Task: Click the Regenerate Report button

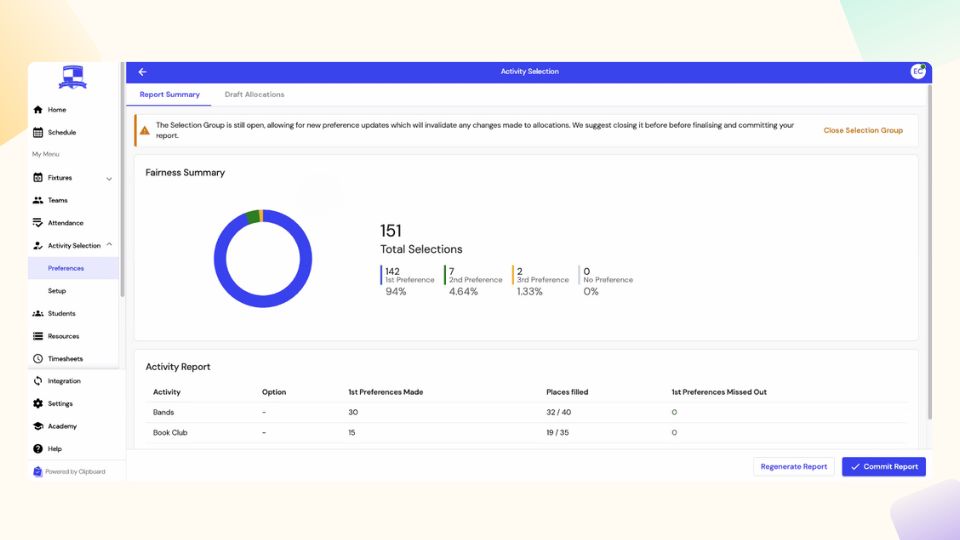Action: click(x=793, y=467)
